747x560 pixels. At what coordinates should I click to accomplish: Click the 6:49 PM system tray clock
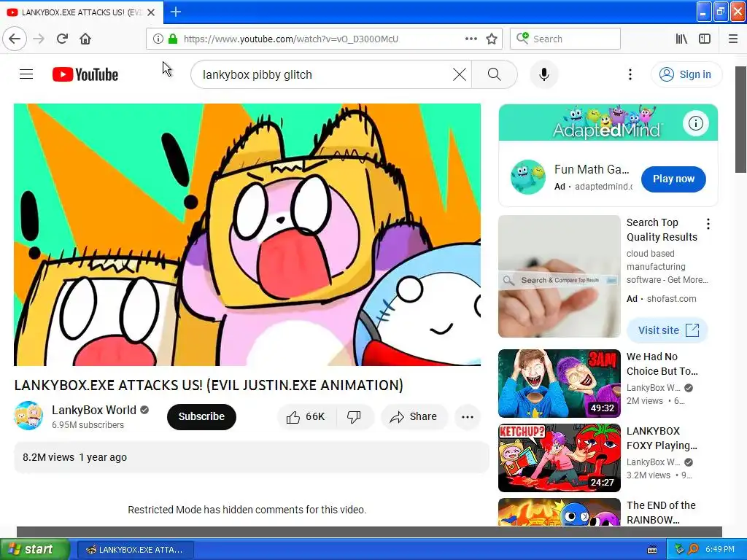(720, 549)
